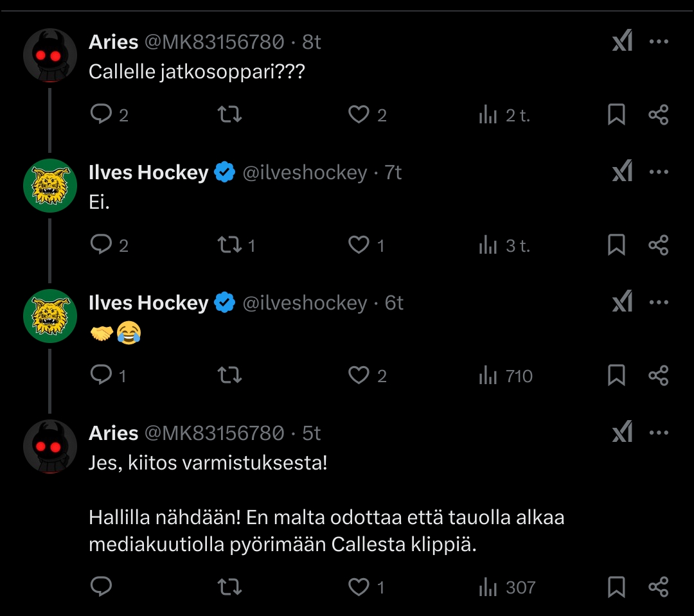Bookmark Ilves Hockey's emoji post
This screenshot has height=616, width=694.
[x=616, y=376]
